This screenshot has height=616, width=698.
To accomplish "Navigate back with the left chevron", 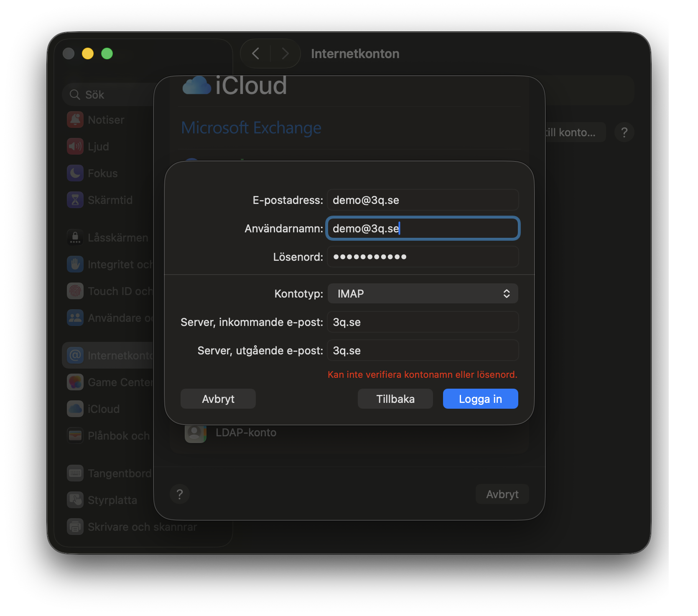I will (x=256, y=53).
